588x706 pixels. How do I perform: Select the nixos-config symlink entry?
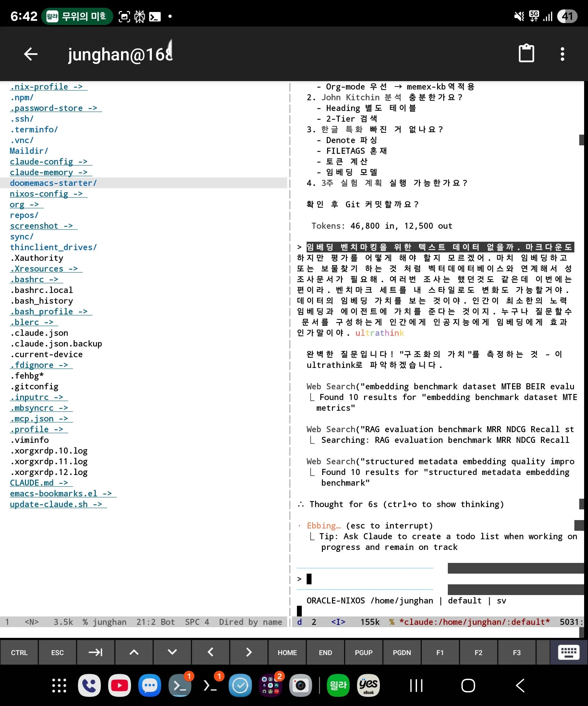[39, 194]
